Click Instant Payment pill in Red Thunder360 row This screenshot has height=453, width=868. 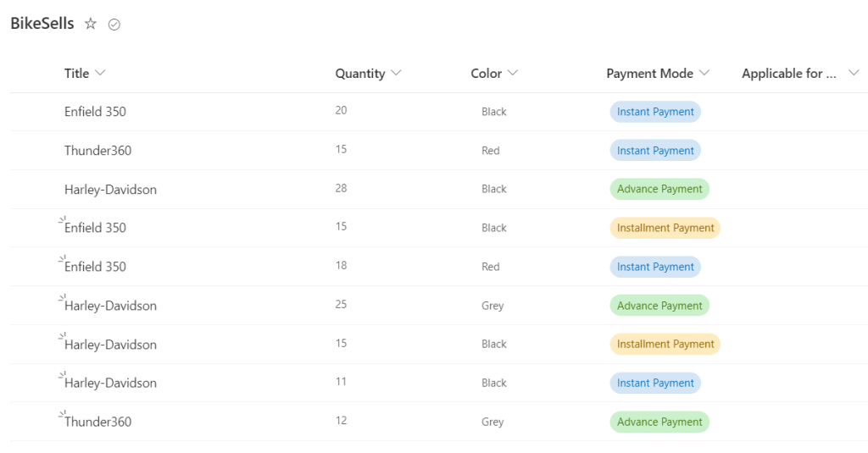(x=655, y=151)
